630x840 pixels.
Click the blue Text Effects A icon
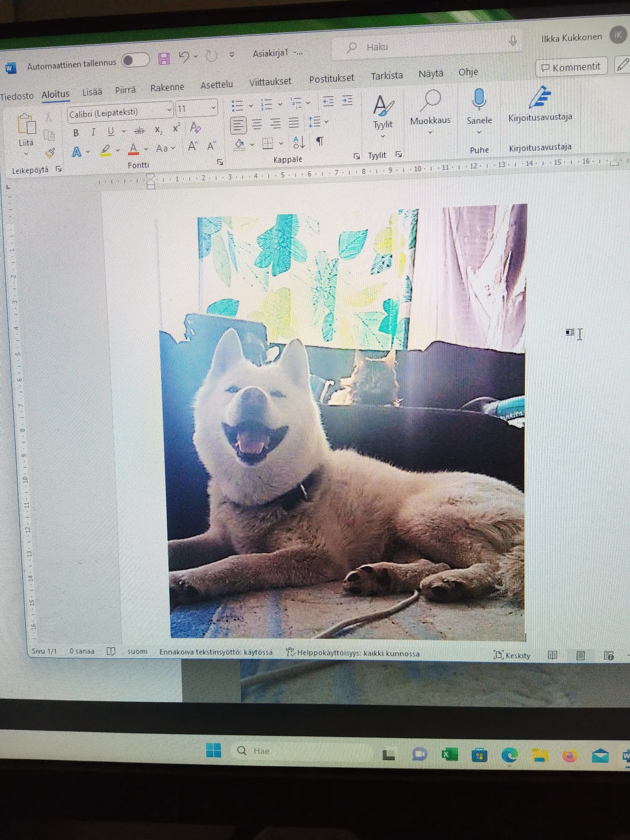click(76, 152)
